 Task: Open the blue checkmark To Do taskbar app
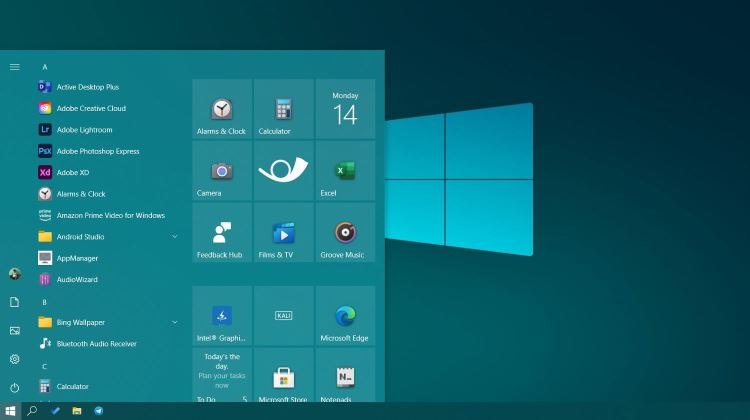(55, 411)
